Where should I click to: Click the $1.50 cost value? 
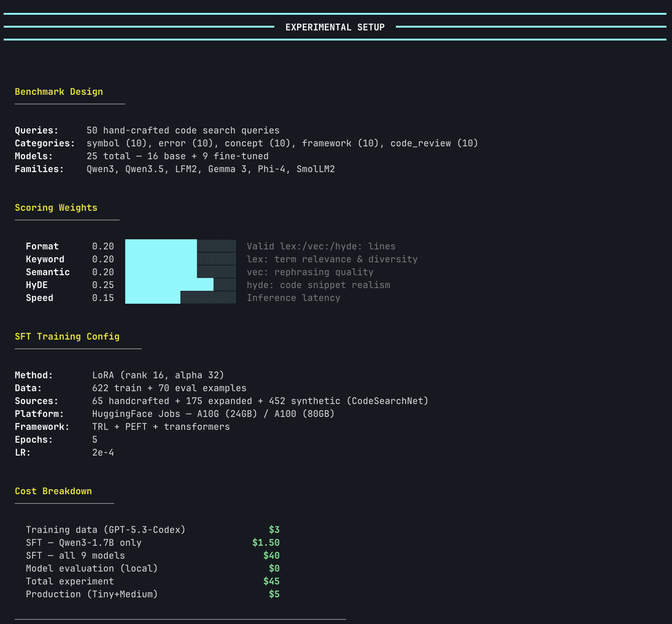266,543
